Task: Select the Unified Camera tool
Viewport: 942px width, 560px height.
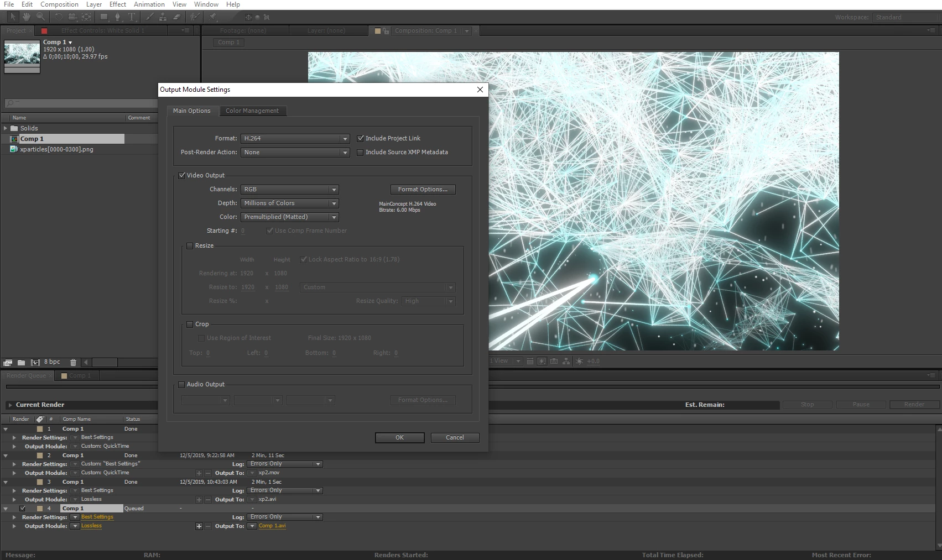Action: pyautogui.click(x=72, y=17)
